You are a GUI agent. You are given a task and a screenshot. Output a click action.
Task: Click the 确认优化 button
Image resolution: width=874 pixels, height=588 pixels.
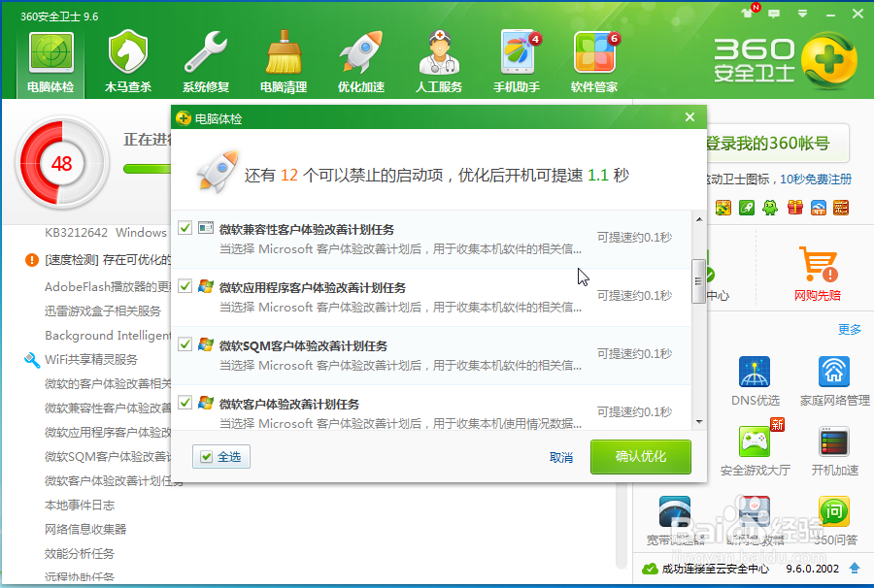pos(641,457)
